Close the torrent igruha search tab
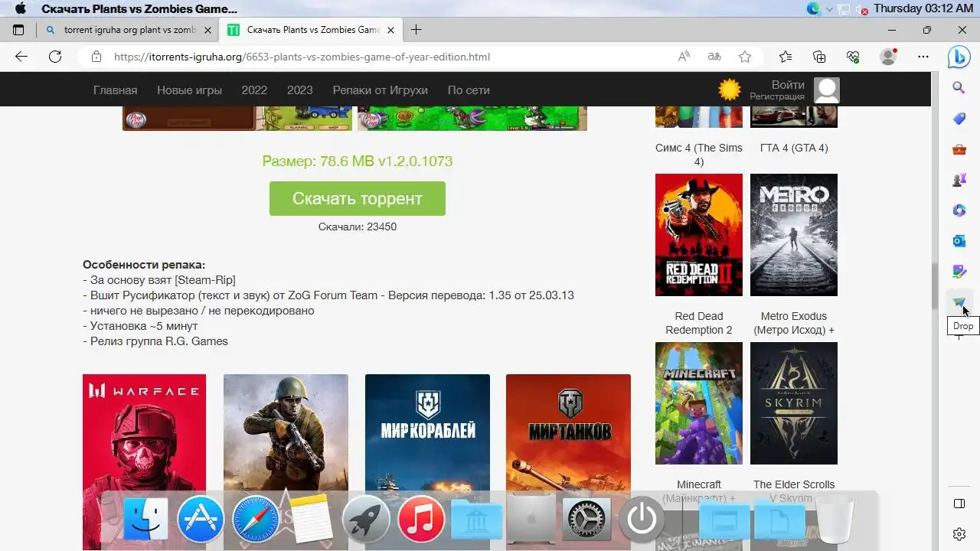The height and width of the screenshot is (551, 980). coord(207,30)
